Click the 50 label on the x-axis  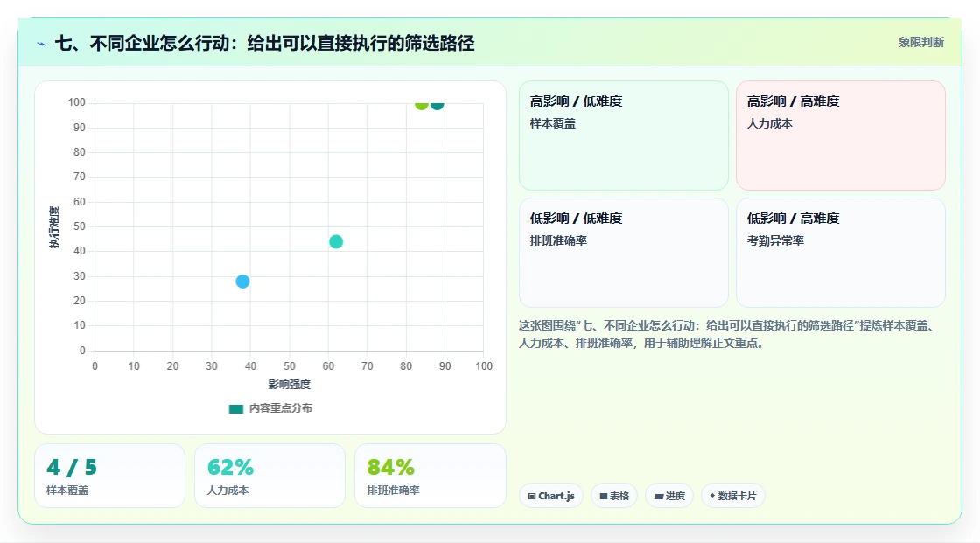[x=290, y=366]
